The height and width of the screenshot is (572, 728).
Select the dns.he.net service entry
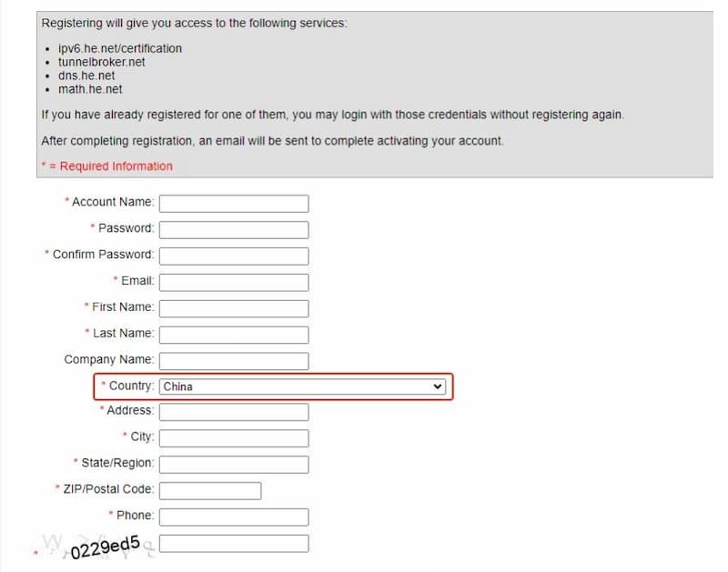[x=86, y=75]
